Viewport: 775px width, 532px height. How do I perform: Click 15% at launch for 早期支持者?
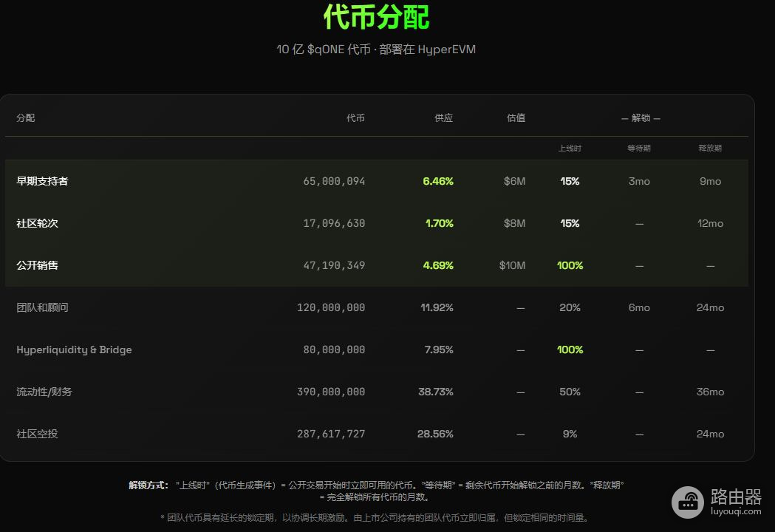(x=570, y=182)
